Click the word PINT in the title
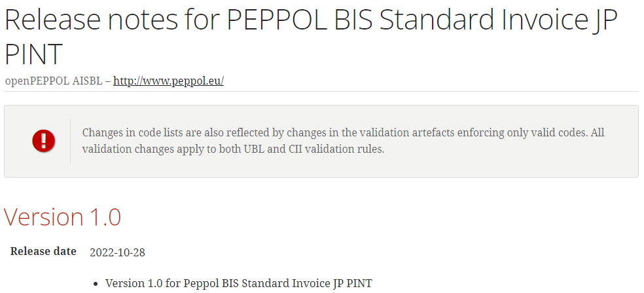Viewport: 644px width, 293px height. click(33, 54)
